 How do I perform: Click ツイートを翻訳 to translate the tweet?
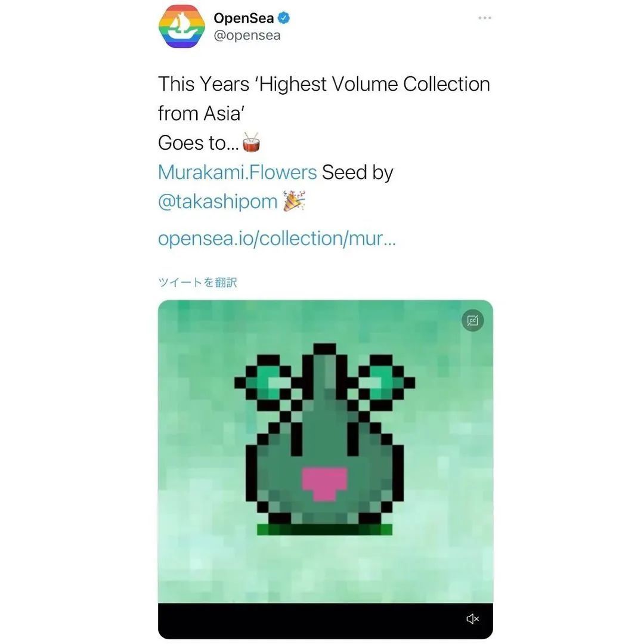tap(197, 283)
